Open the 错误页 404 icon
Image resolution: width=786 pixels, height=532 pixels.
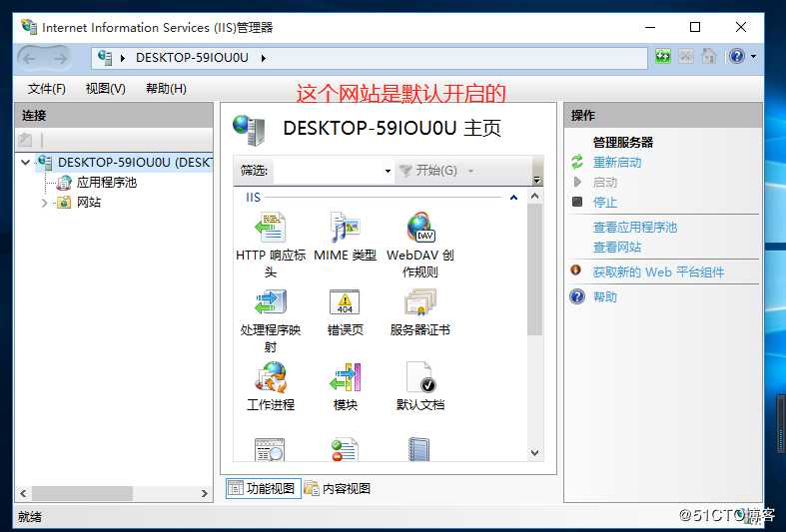tap(345, 302)
